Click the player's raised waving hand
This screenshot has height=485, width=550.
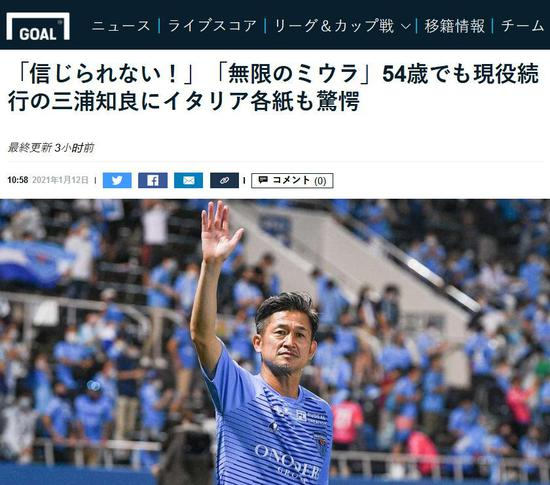220,231
